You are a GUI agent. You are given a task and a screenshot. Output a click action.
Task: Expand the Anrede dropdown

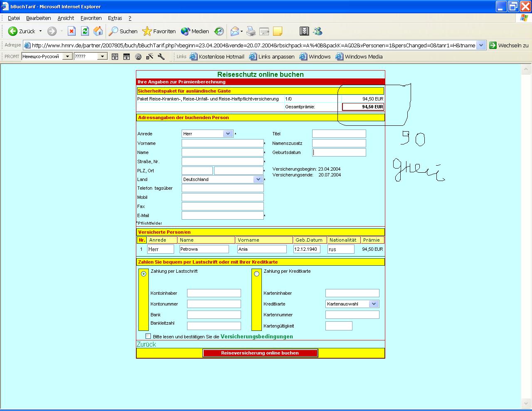pyautogui.click(x=227, y=134)
